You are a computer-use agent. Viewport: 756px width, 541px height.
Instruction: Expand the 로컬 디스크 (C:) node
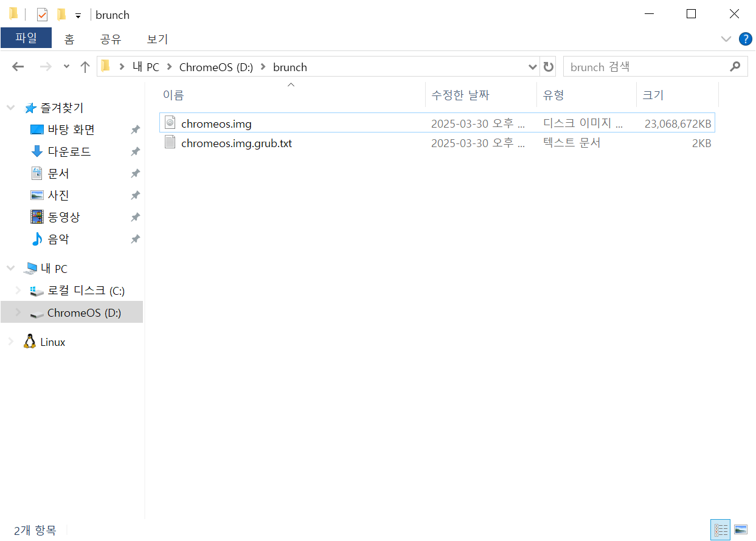(18, 291)
